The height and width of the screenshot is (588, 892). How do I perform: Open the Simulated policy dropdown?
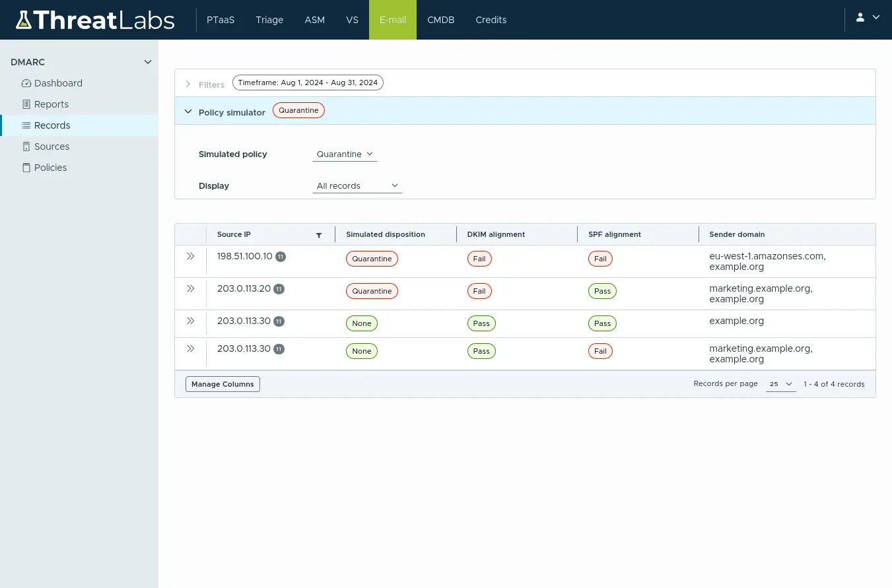point(345,154)
